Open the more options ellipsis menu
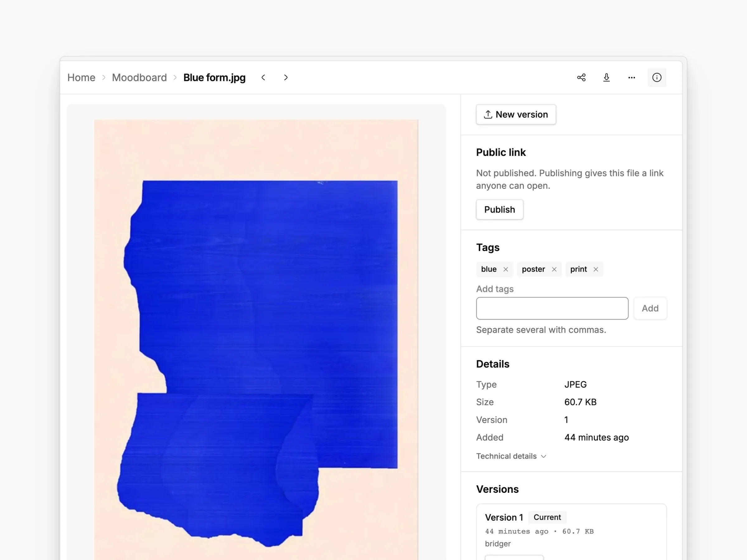747x560 pixels. pyautogui.click(x=632, y=78)
